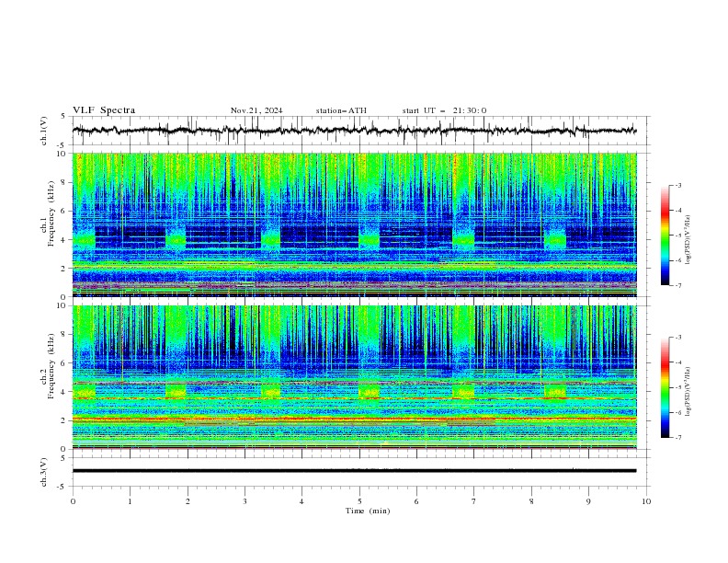728x563 pixels.
Task: Click the ch.3(V) flat waveform trace
Action: pyautogui.click(x=354, y=471)
